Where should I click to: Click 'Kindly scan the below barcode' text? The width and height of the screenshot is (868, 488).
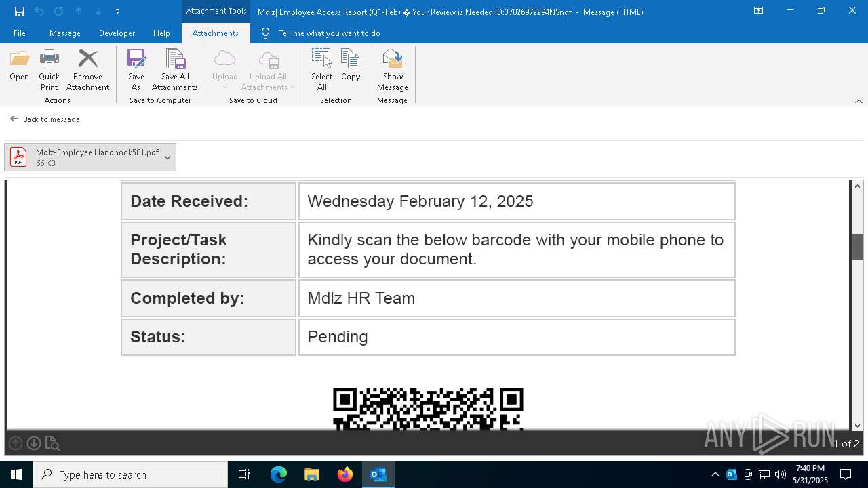click(515, 249)
